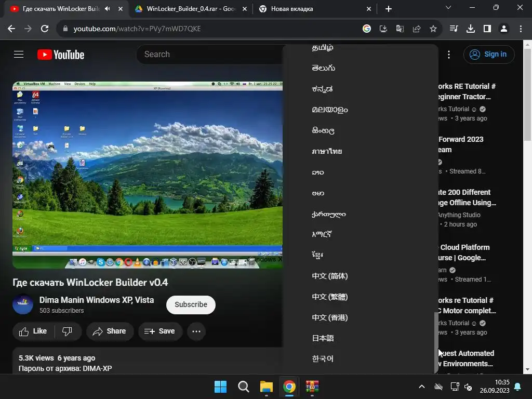Screen dimensions: 532x399
Task: Open Chrome profile icon
Action: coord(504,29)
